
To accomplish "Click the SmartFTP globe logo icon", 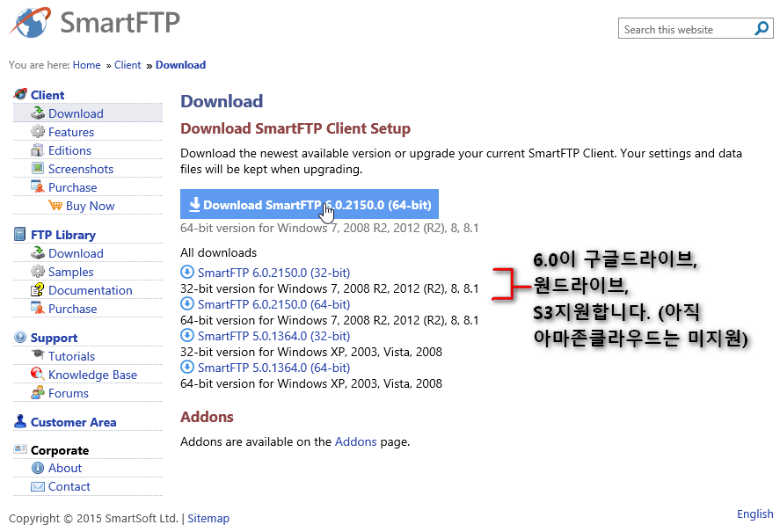I will pos(31,22).
